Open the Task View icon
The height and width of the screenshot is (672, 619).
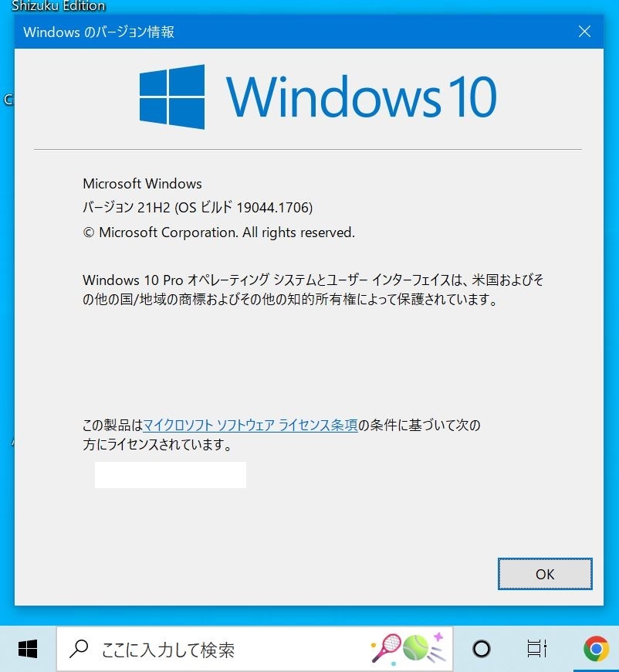click(x=536, y=649)
